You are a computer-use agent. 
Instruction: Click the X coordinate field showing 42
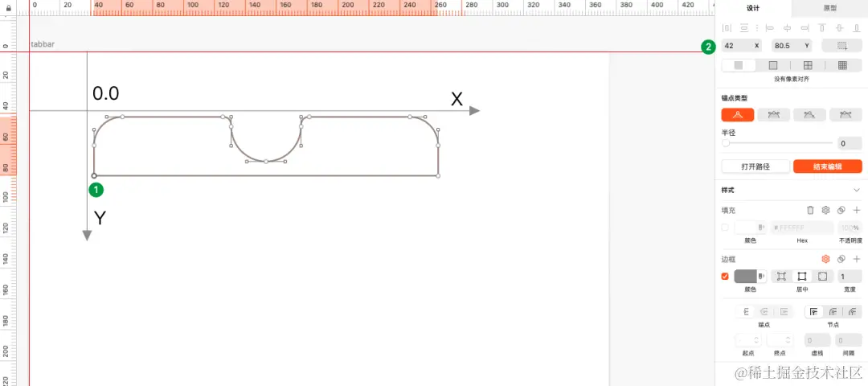click(741, 45)
